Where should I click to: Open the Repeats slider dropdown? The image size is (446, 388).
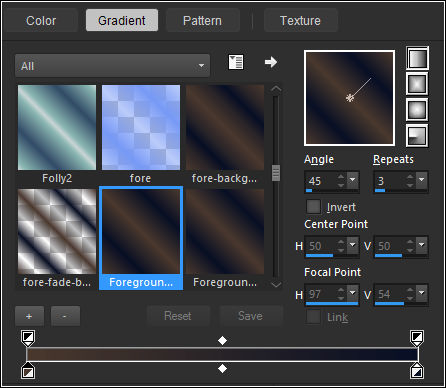click(x=422, y=181)
